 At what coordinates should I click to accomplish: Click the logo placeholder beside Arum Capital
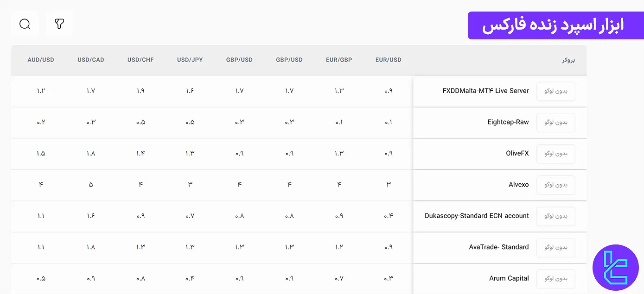(x=555, y=279)
